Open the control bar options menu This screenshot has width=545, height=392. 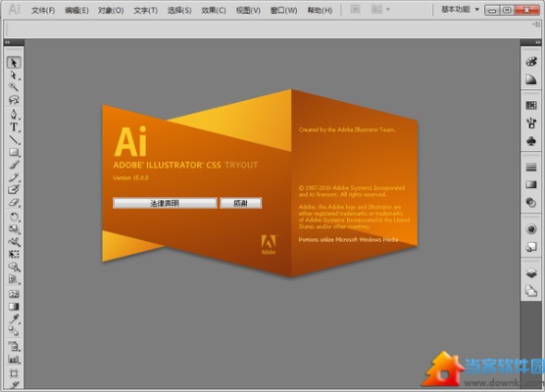click(x=536, y=24)
